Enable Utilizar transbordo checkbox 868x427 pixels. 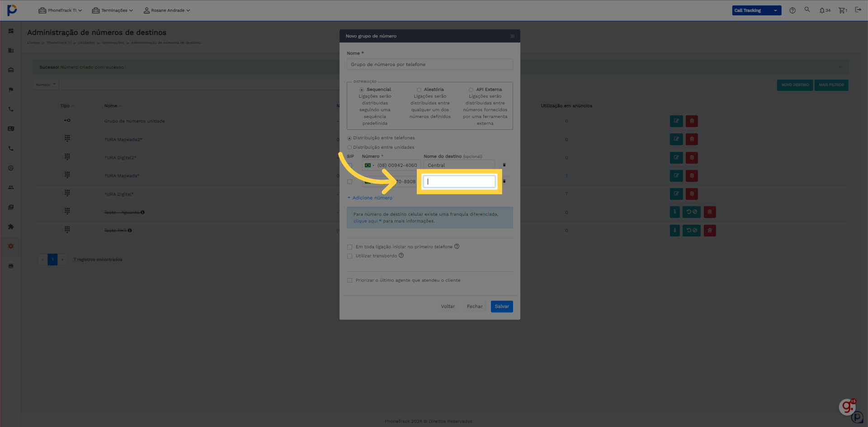pos(349,256)
